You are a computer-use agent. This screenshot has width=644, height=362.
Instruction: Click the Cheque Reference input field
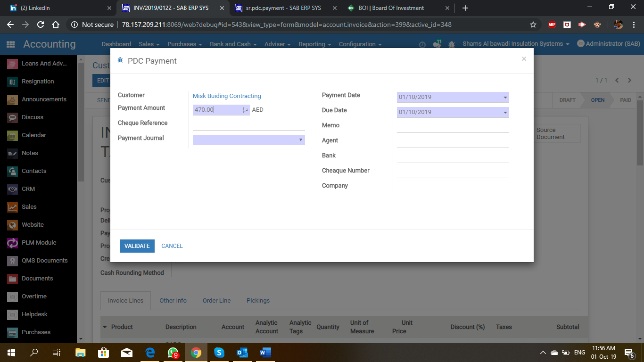coord(248,124)
